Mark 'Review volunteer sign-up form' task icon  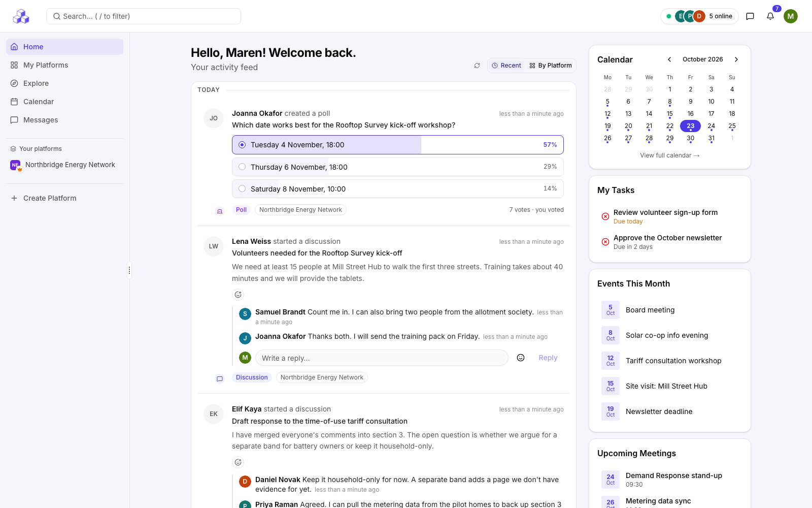605,216
